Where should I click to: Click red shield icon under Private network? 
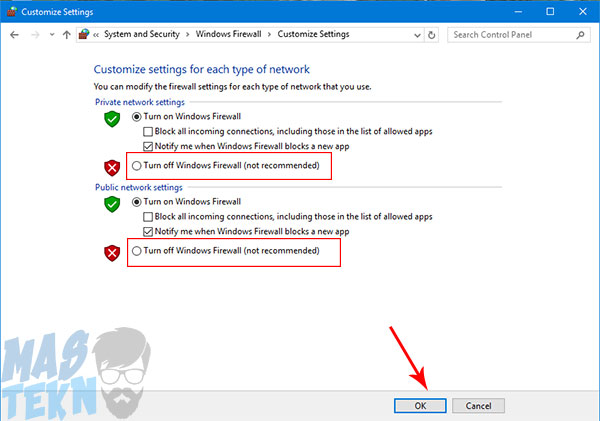tap(112, 168)
